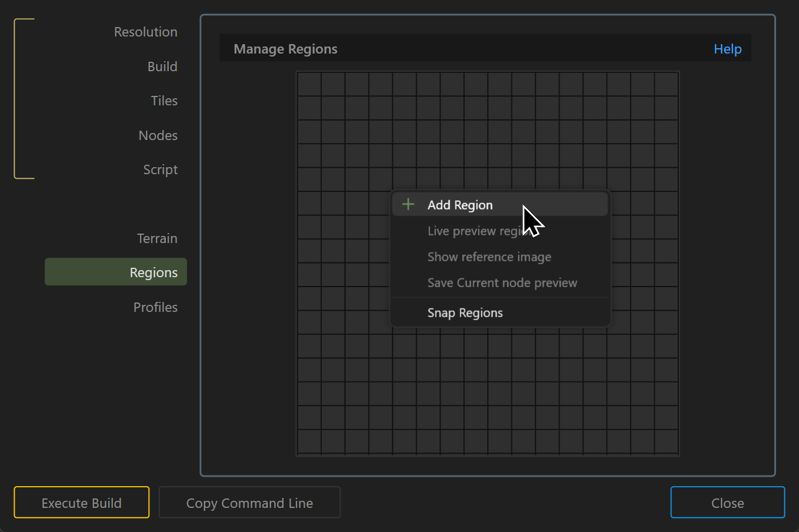The image size is (799, 532).
Task: Switch to the Terrain page
Action: 157,238
